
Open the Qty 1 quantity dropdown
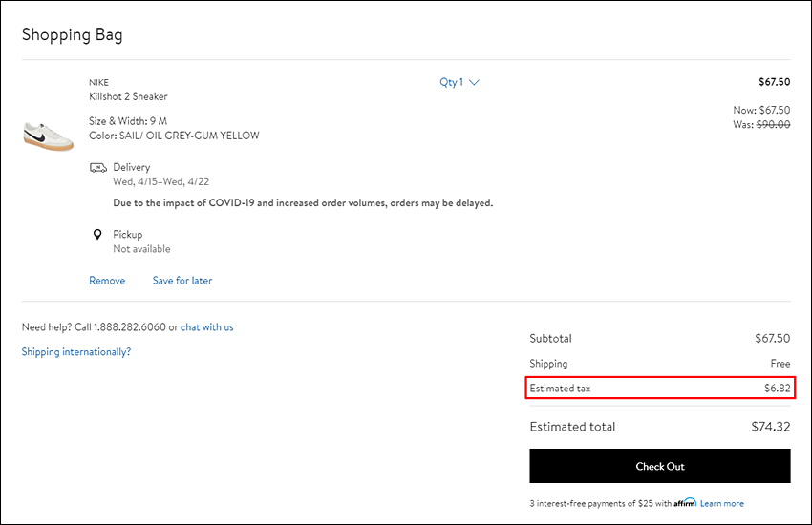459,82
